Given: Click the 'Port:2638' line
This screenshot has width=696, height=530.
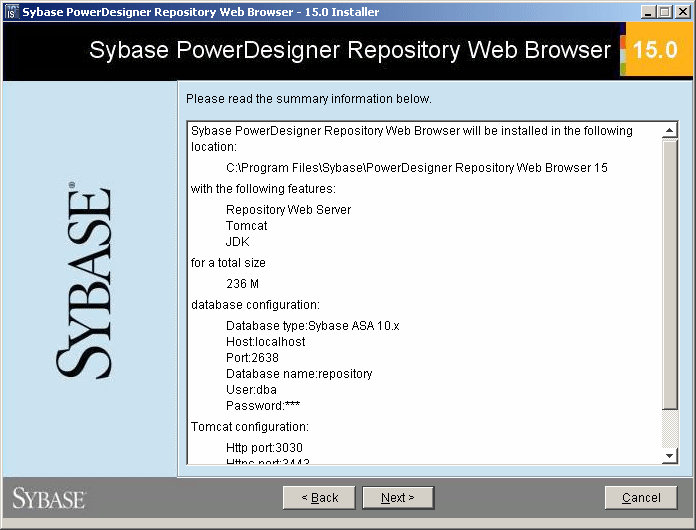Looking at the screenshot, I should click(252, 358).
